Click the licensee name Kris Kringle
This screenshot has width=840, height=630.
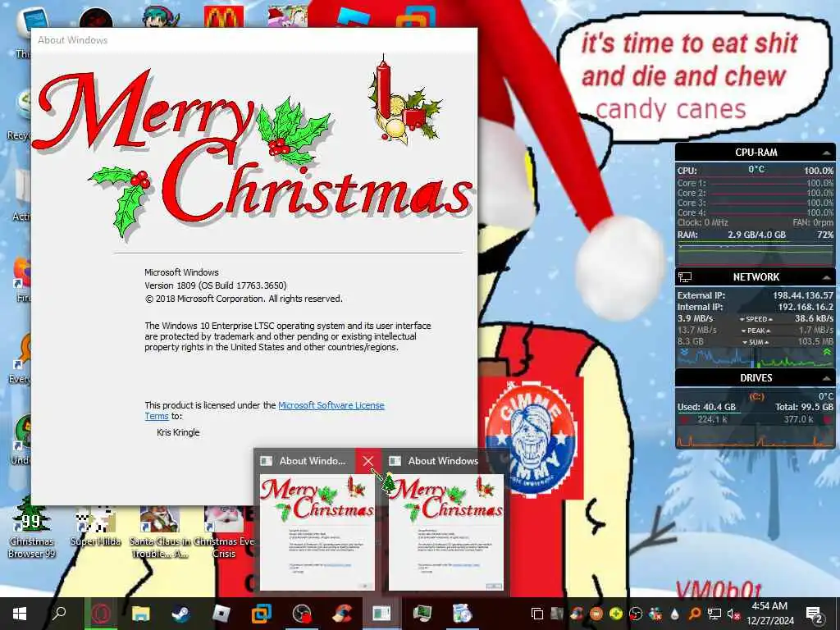[x=178, y=432]
